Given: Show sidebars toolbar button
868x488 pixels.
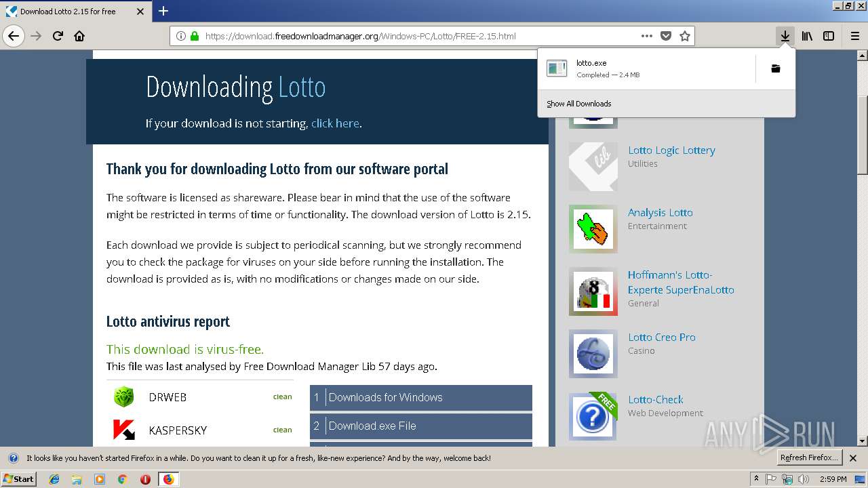Looking at the screenshot, I should [829, 36].
